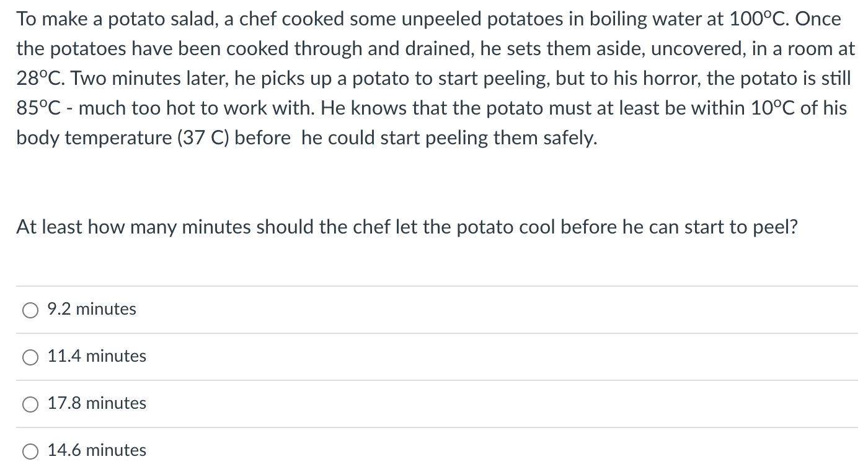Click the answer label text 11.4 minutes
The width and height of the screenshot is (868, 472).
click(x=96, y=356)
